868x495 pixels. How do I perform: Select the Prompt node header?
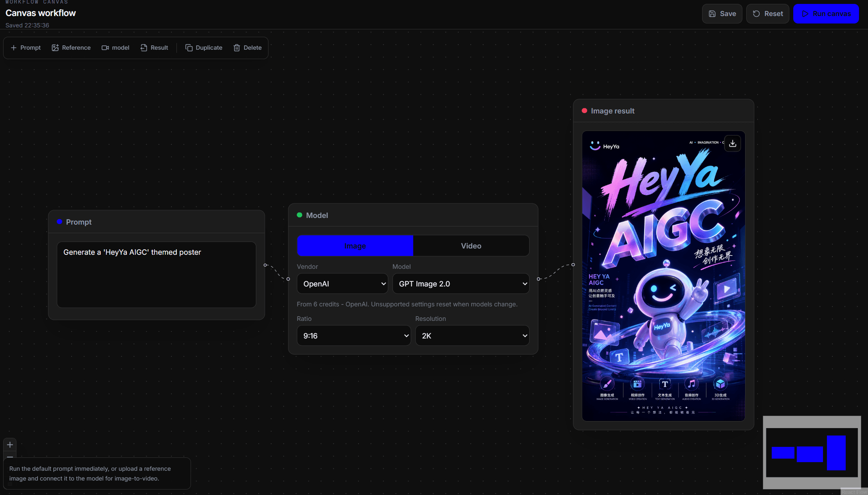157,222
